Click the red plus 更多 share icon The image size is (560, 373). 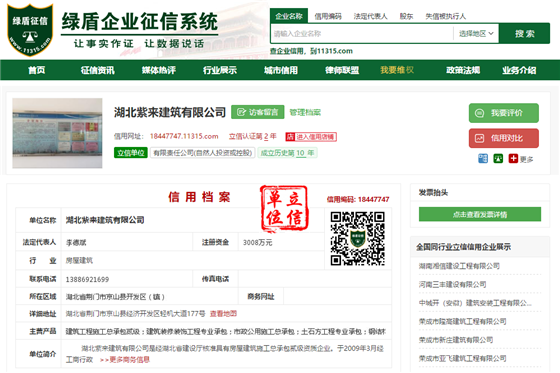[x=513, y=159]
